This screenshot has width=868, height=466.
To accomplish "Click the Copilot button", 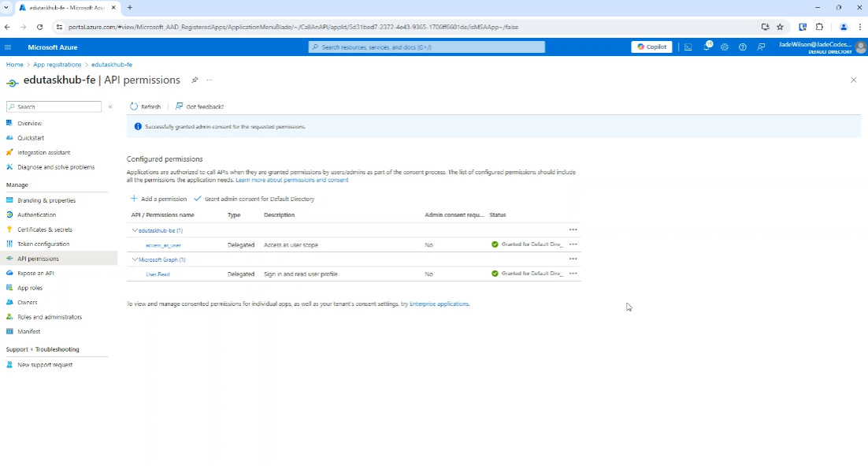I will (x=651, y=47).
